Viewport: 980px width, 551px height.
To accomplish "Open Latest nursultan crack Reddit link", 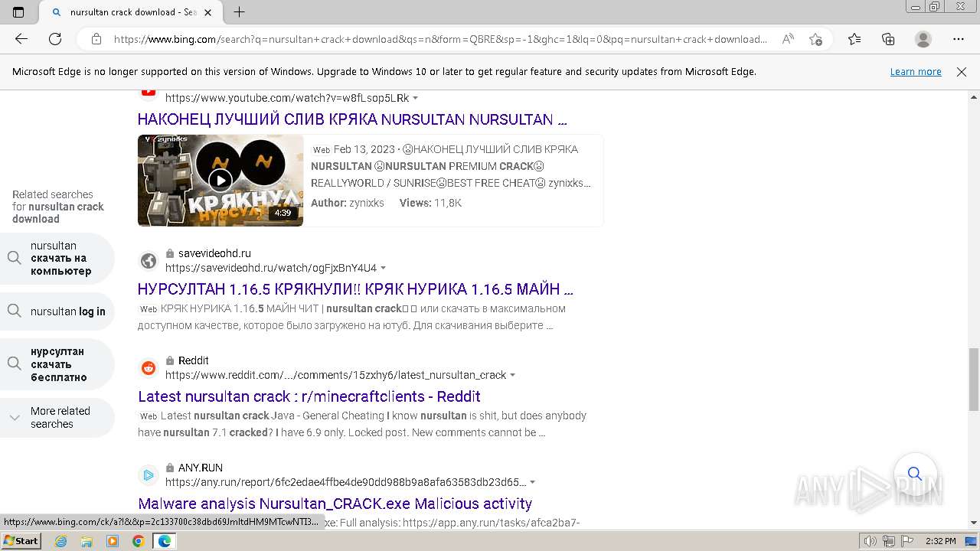I will pos(309,396).
